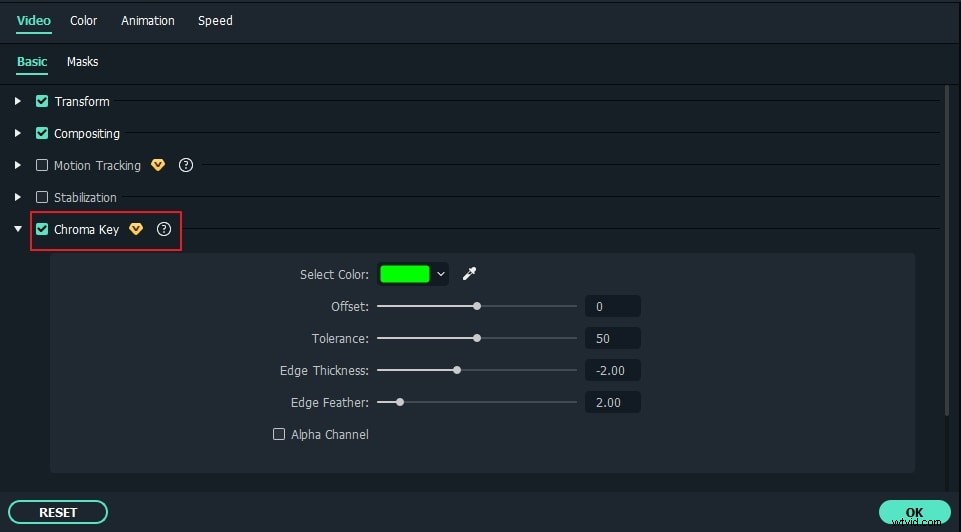Open the Select Color dropdown arrow
The image size is (961, 532).
tap(441, 274)
